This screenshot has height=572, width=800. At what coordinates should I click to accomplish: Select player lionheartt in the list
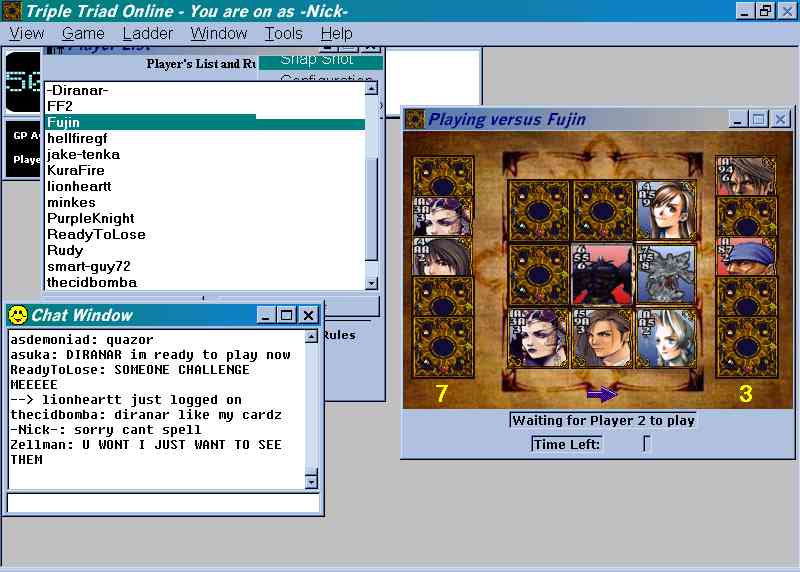click(x=205, y=186)
